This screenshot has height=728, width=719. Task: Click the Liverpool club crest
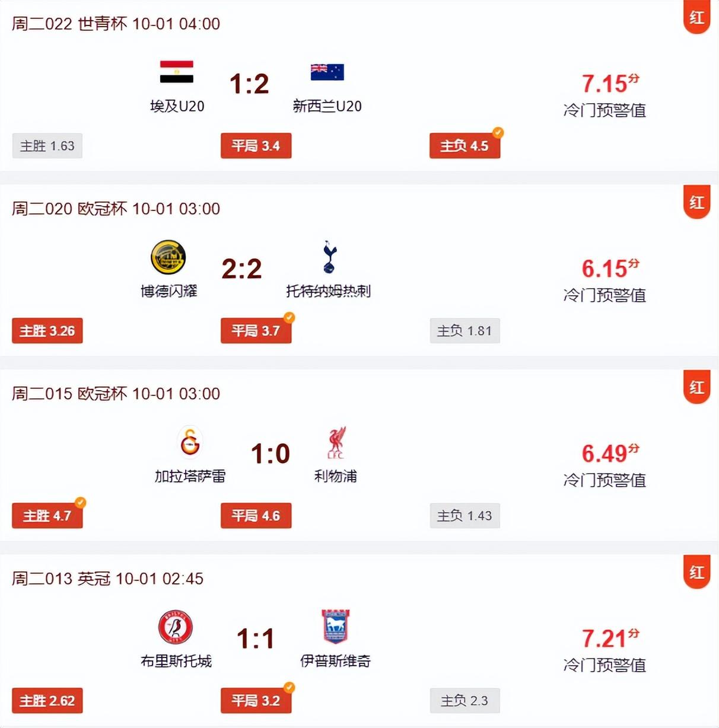pyautogui.click(x=336, y=442)
